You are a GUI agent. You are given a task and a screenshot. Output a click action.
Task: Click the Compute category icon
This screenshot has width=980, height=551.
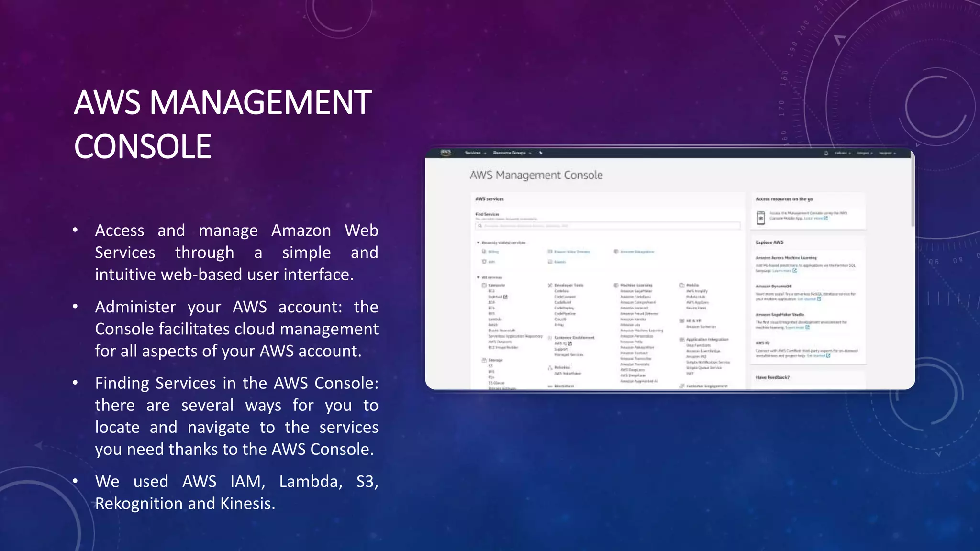pos(484,285)
